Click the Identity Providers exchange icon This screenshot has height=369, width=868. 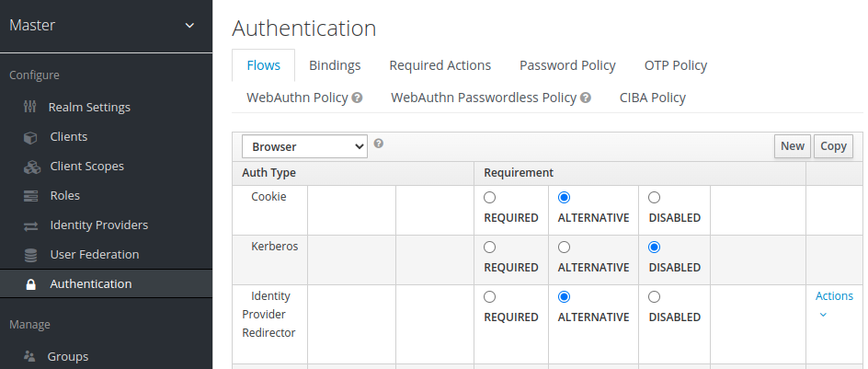(x=31, y=225)
